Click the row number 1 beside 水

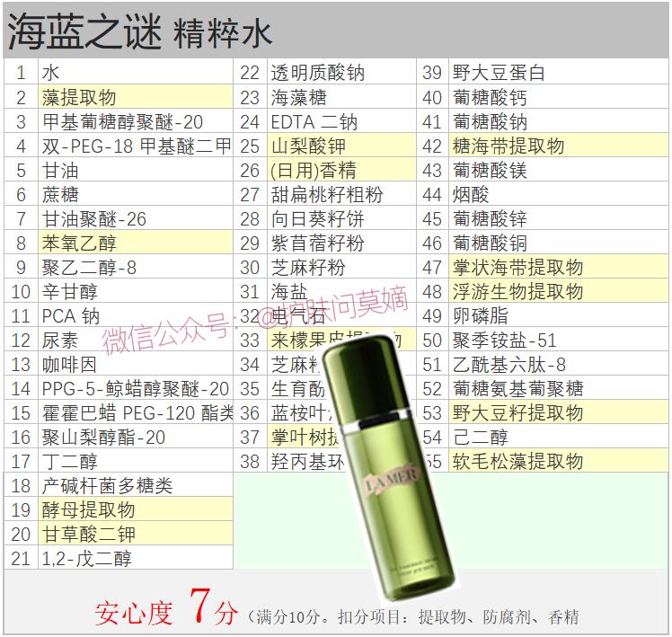point(21,72)
